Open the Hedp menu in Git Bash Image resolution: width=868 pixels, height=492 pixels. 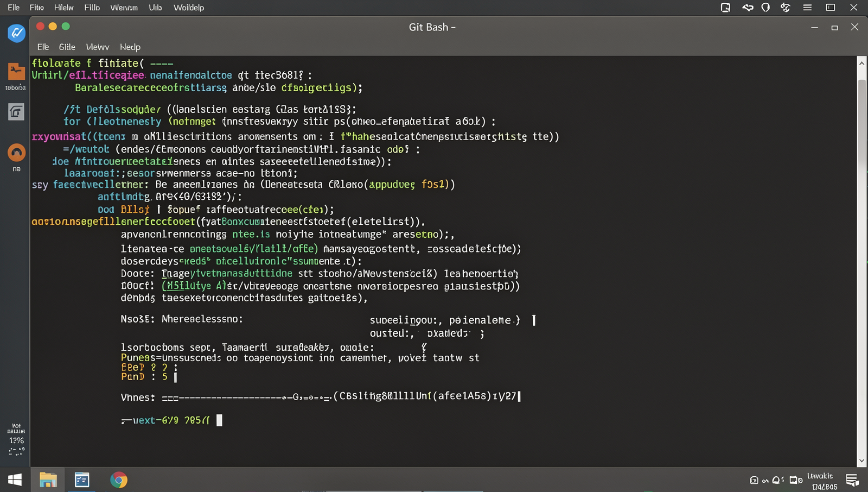click(x=130, y=47)
